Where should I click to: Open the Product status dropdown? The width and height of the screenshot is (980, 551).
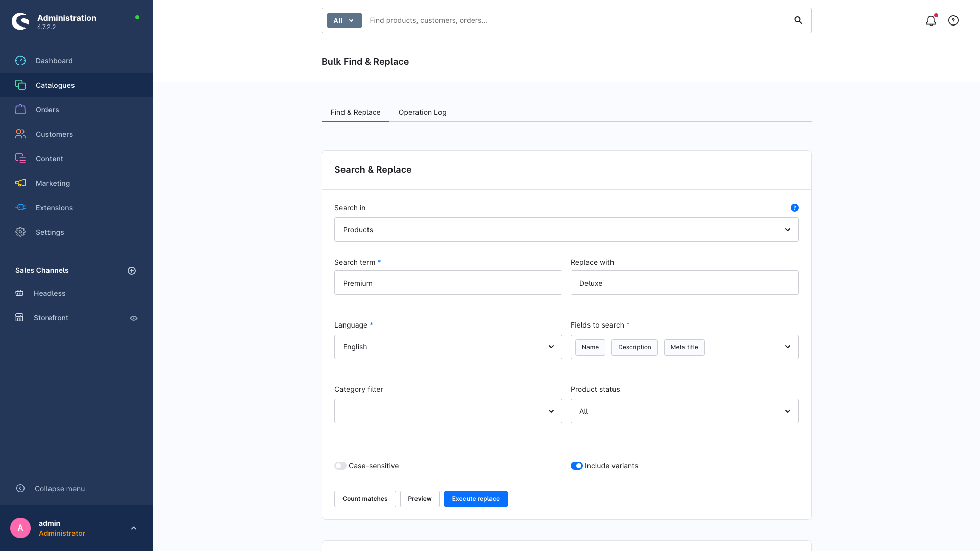(684, 411)
